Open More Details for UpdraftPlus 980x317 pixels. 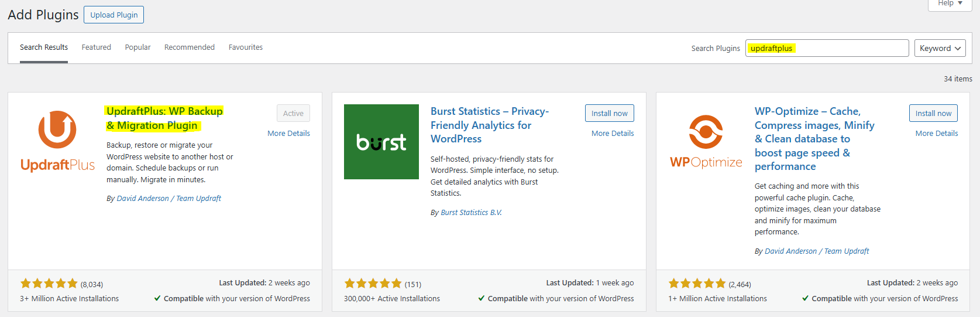point(288,134)
